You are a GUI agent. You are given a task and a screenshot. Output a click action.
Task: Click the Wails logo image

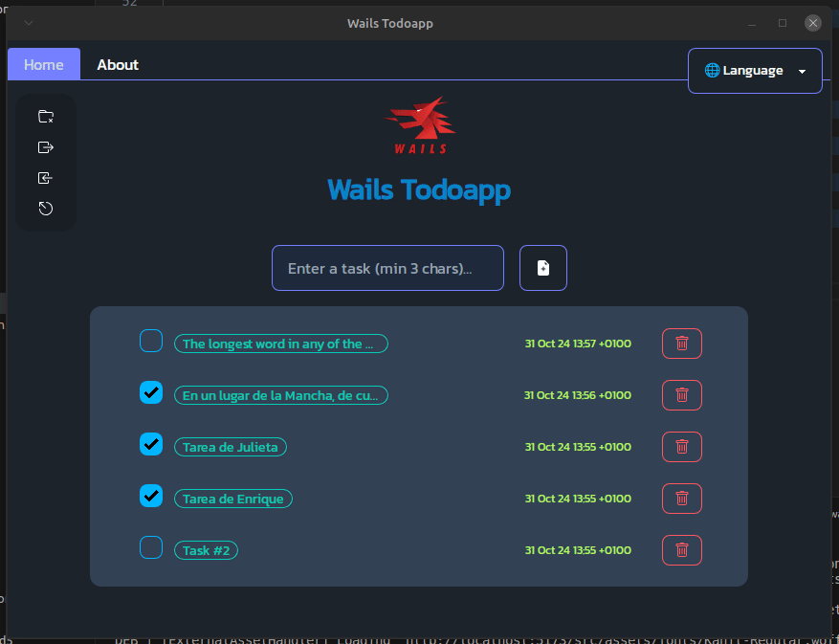[x=420, y=125]
